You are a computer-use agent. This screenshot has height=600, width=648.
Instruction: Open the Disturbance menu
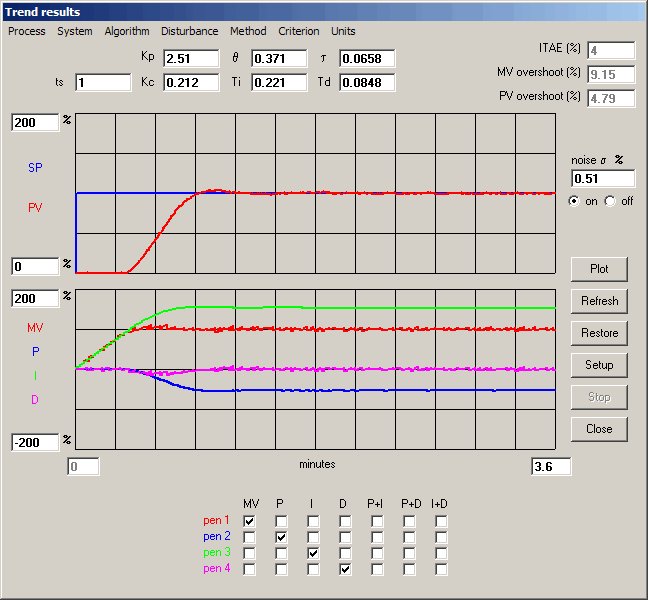click(x=189, y=31)
